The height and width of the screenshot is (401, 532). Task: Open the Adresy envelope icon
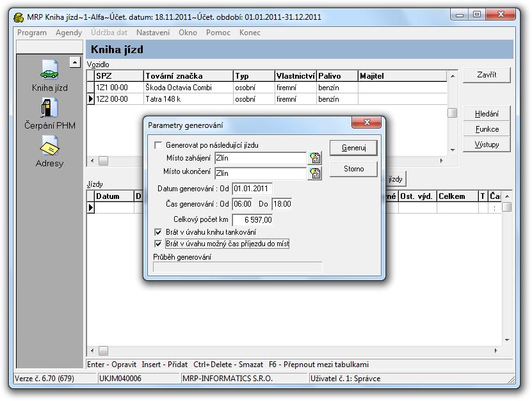(x=49, y=146)
